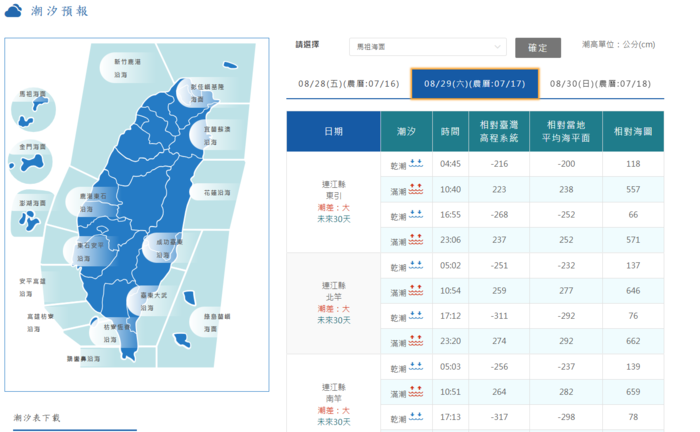Image resolution: width=700 pixels, height=432 pixels.
Task: Click the 292 mean sea level value at 23:20
Action: [566, 341]
